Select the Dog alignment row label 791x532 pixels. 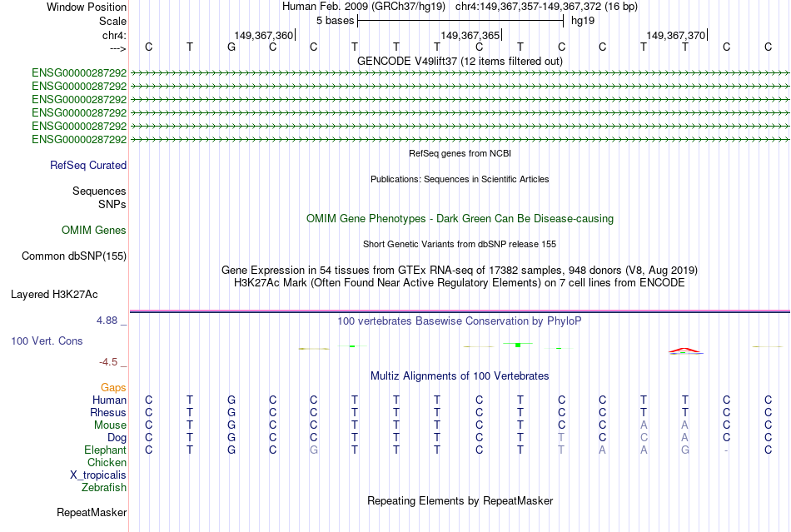pos(117,438)
